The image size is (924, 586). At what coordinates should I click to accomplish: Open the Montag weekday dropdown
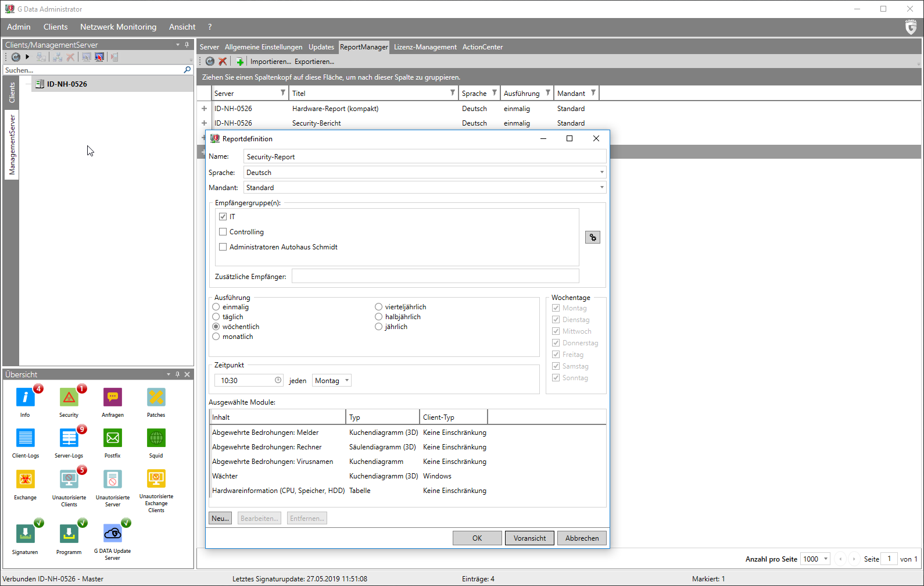pyautogui.click(x=331, y=380)
